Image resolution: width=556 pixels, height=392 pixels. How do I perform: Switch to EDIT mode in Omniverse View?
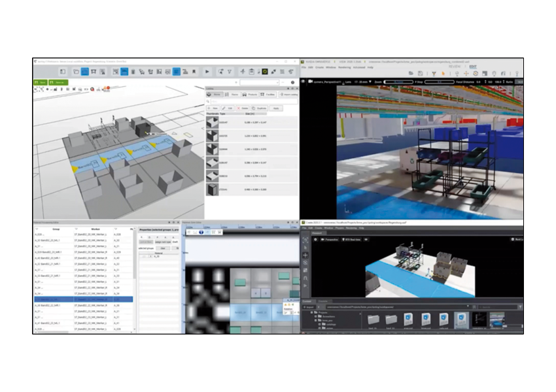[473, 67]
